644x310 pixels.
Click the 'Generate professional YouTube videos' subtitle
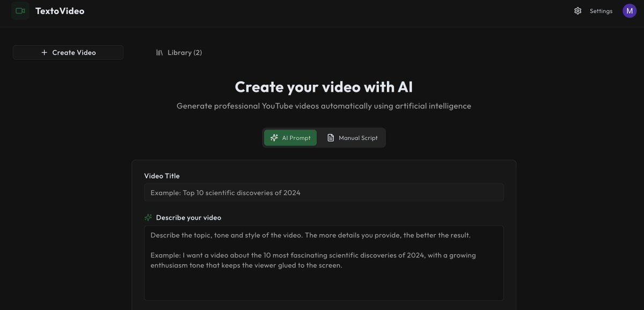tap(324, 106)
